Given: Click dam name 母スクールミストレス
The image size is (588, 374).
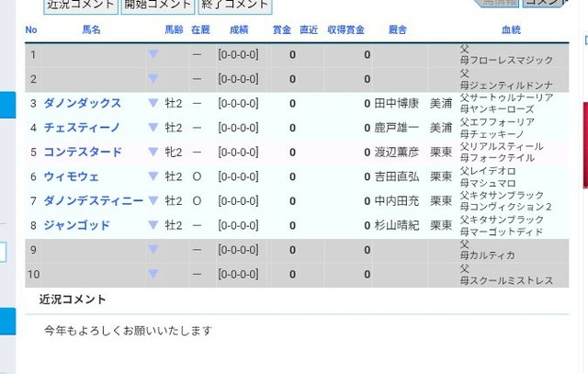Looking at the screenshot, I should (506, 280).
